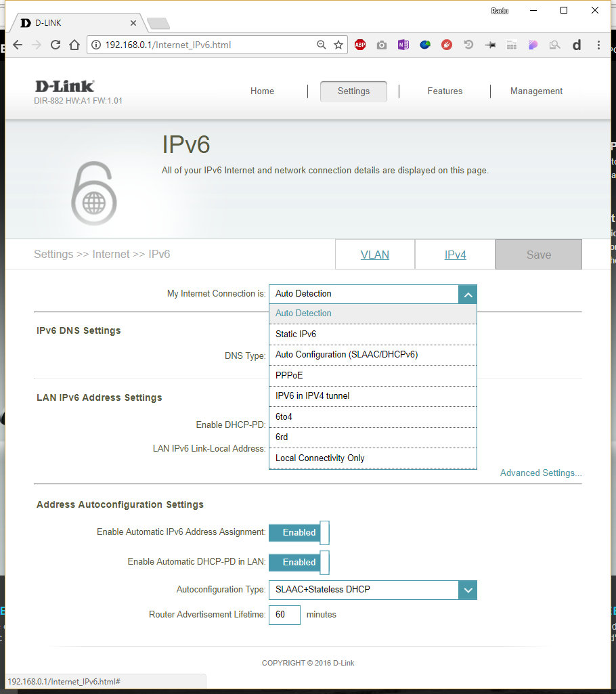The image size is (616, 694).
Task: Click the grey grid extension icon
Action: 512,45
